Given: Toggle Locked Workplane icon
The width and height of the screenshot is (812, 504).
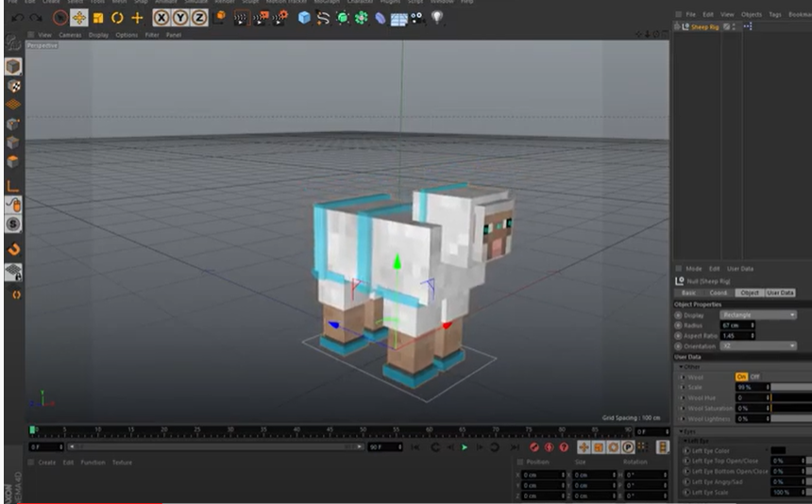Looking at the screenshot, I should point(13,272).
